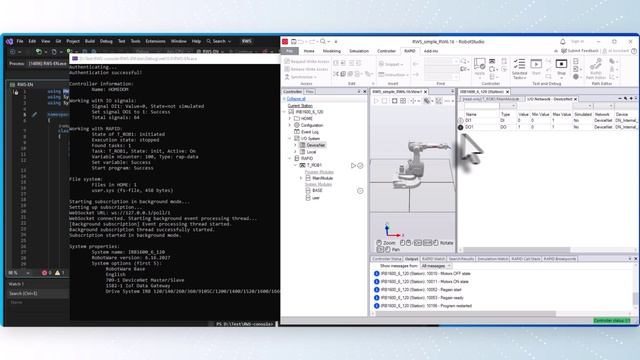Image resolution: width=640 pixels, height=360 pixels.
Task: Select the DI1 signal row
Action: tap(549, 120)
